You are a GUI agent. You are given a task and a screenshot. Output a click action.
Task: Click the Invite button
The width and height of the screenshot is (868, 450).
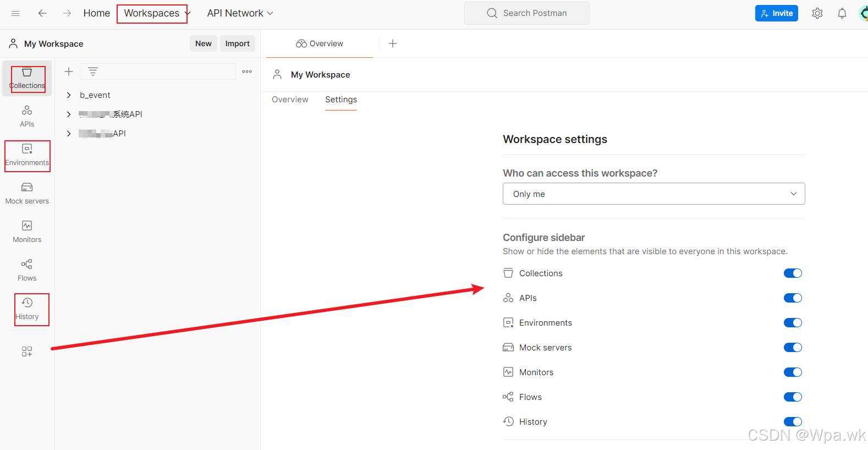777,13
